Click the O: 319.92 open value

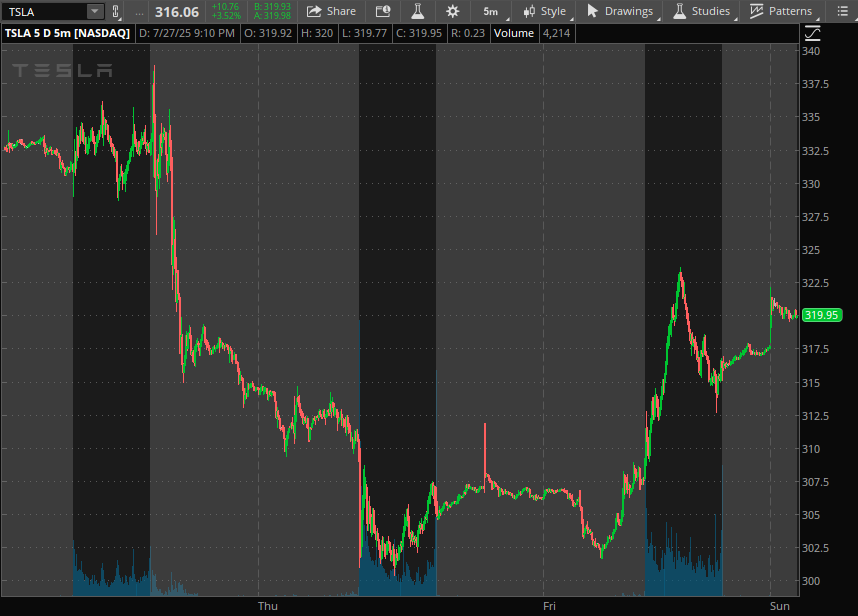pyautogui.click(x=268, y=33)
